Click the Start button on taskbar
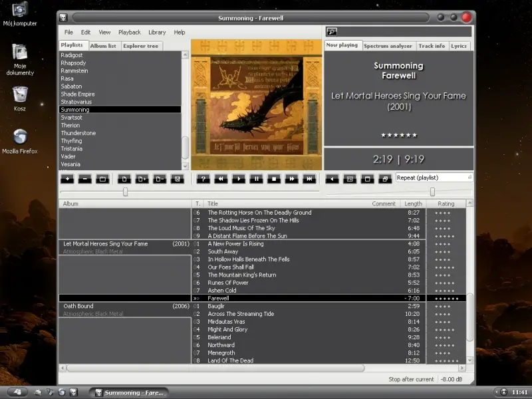532x399 pixels. click(x=17, y=392)
